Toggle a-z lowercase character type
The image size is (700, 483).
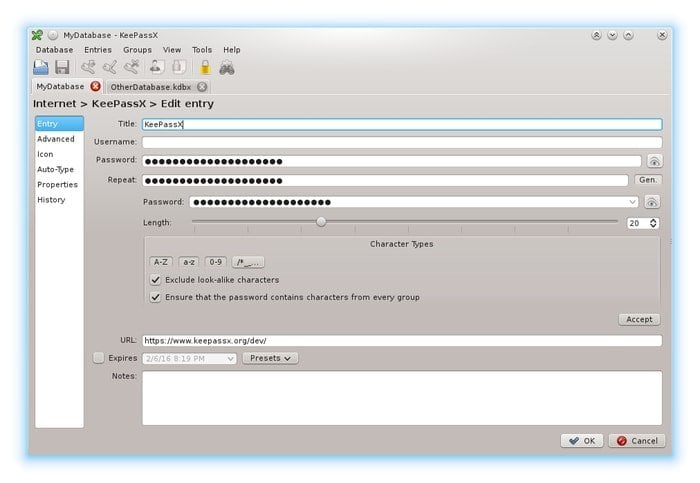[189, 262]
